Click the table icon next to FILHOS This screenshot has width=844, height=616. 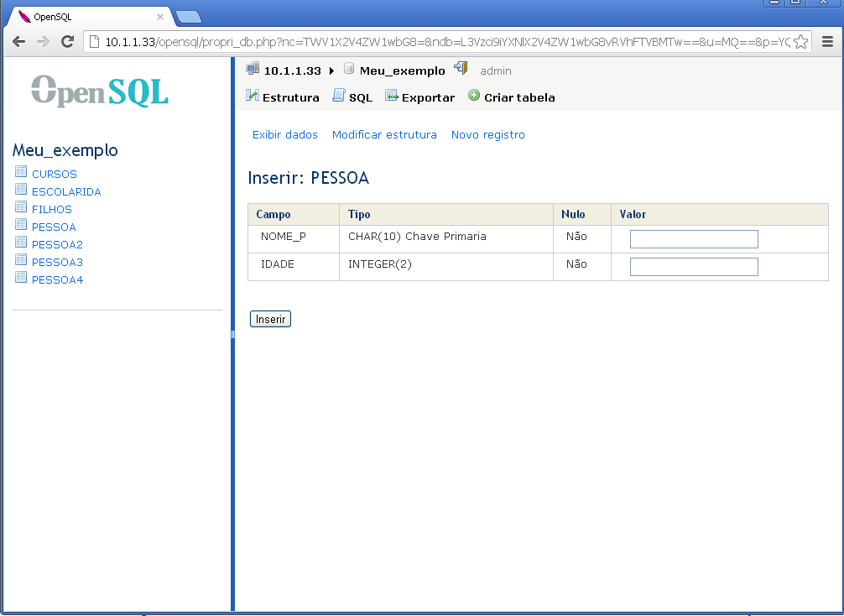21,207
